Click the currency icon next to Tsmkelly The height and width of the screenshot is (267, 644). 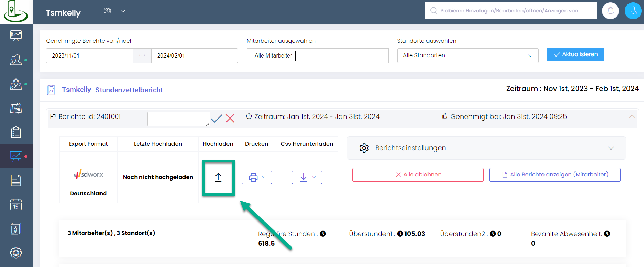107,11
